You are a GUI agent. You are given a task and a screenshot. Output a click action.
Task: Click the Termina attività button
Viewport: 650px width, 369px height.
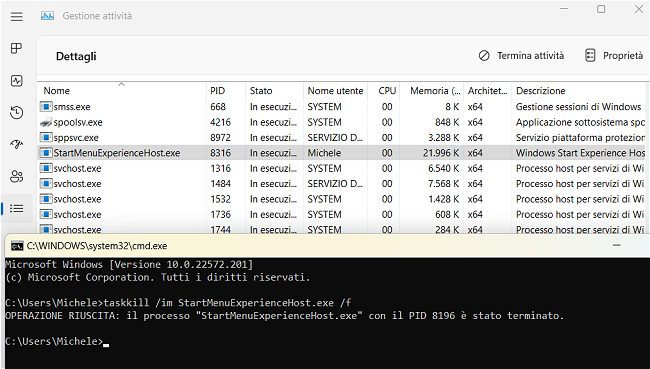(x=521, y=56)
